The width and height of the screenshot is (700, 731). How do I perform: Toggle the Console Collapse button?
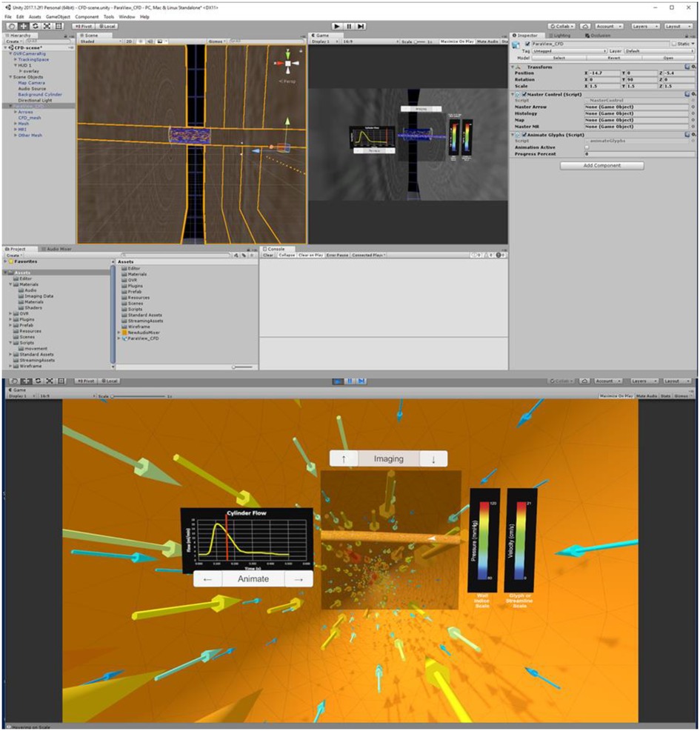287,255
